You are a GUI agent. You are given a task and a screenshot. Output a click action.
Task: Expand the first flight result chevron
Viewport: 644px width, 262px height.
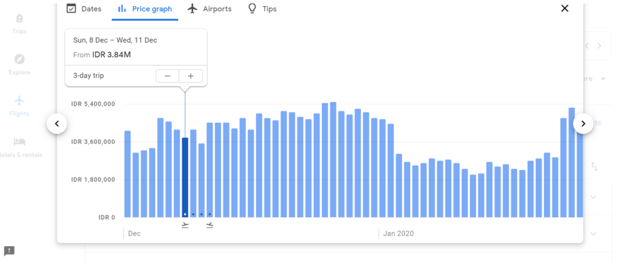click(593, 197)
